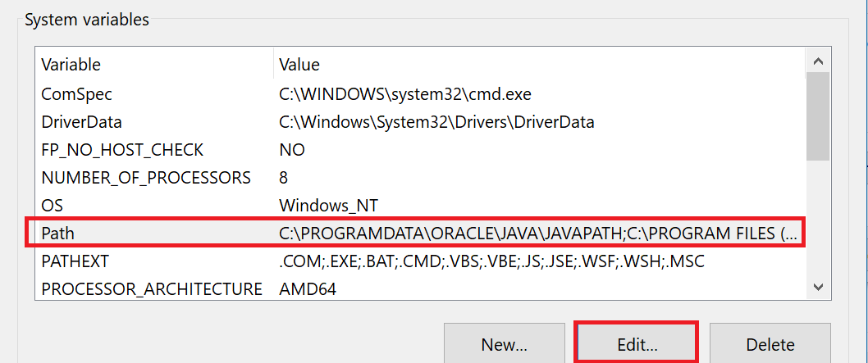868x363 pixels.
Task: Select the ComSpec variable row
Action: (x=76, y=94)
